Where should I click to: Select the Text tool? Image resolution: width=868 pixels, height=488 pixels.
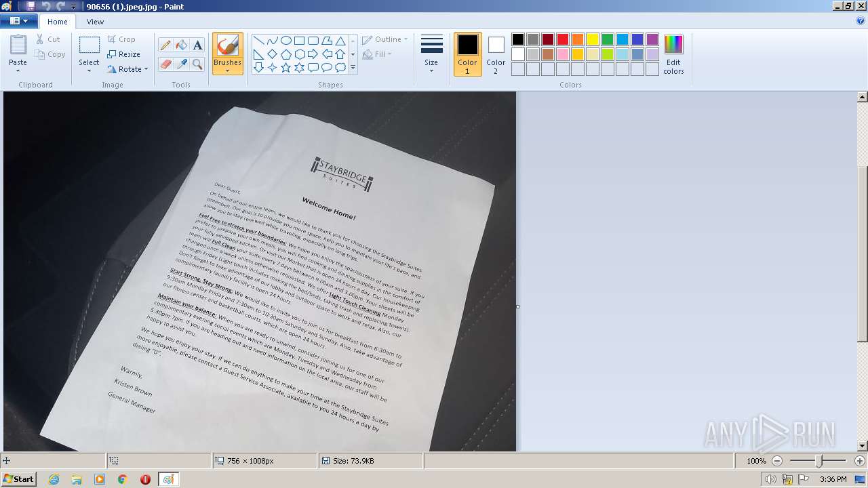click(x=197, y=45)
